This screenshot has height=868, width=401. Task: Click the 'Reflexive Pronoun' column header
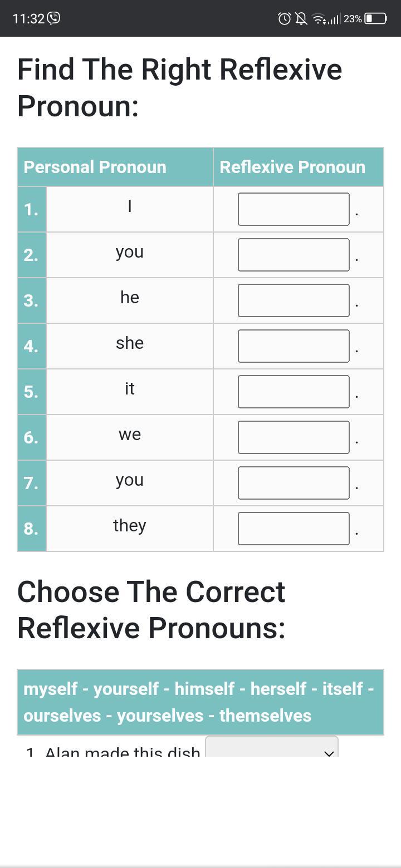[x=292, y=167]
